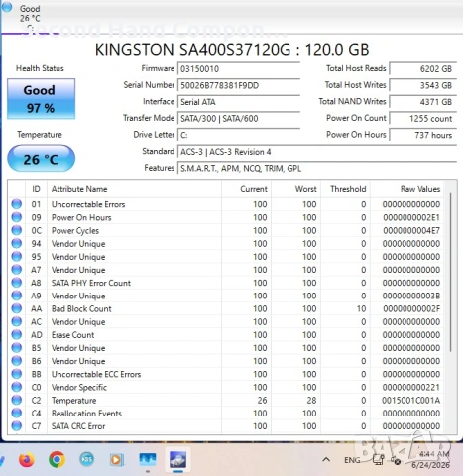Sort by the ID column header
This screenshot has height=476, width=463.
36,189
